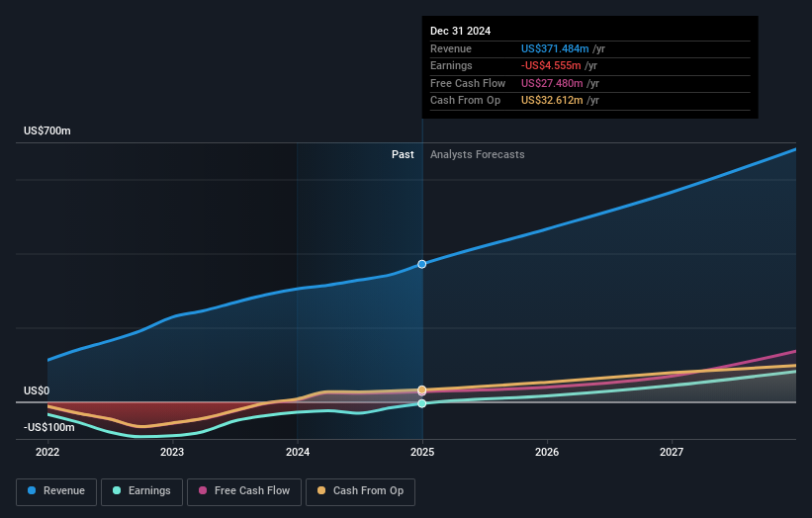Click the Earnings label in the tooltip
812x518 pixels.
(451, 65)
